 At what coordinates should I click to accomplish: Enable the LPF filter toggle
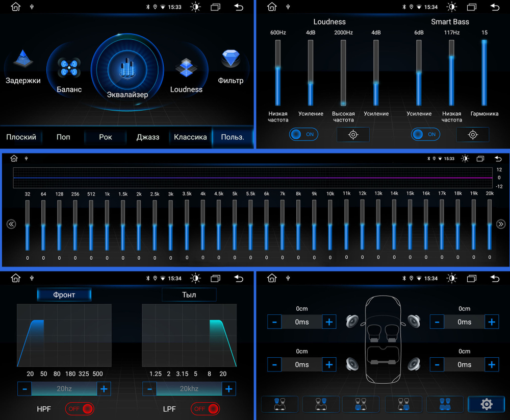[x=205, y=409]
